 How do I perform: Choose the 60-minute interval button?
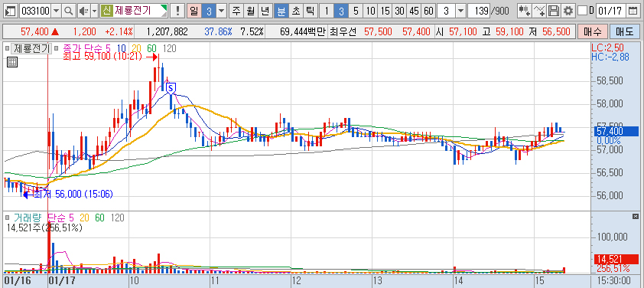pyautogui.click(x=428, y=11)
